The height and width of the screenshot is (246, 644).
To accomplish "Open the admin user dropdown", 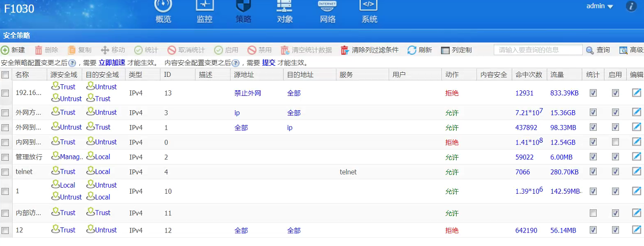I will tap(599, 6).
